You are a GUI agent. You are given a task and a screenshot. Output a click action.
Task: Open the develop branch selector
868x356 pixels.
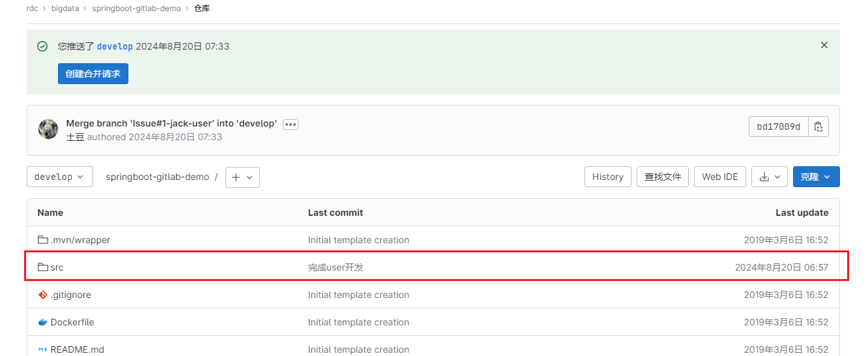tap(59, 177)
